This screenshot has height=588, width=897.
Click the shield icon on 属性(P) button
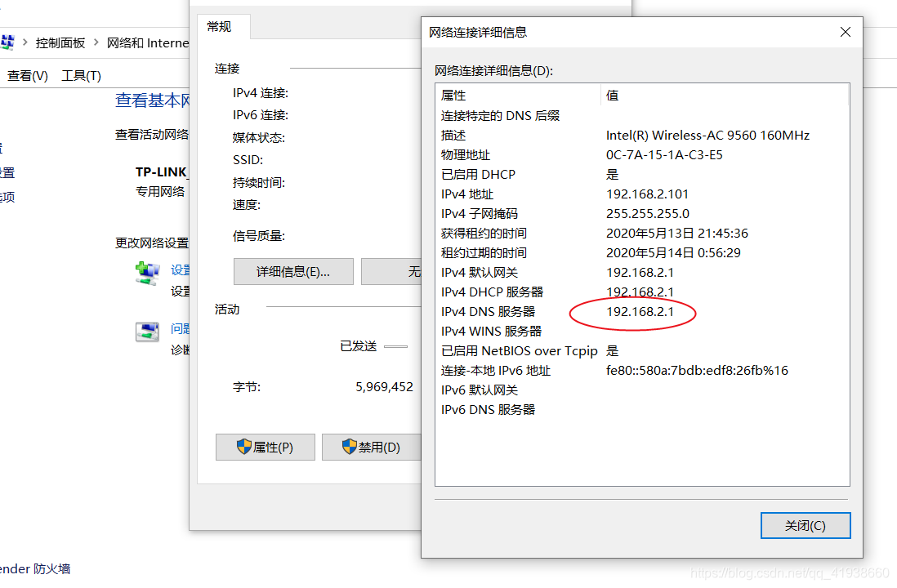[243, 446]
